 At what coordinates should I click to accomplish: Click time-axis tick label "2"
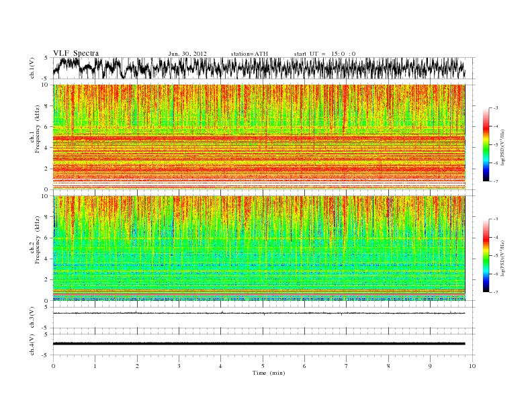pyautogui.click(x=137, y=366)
